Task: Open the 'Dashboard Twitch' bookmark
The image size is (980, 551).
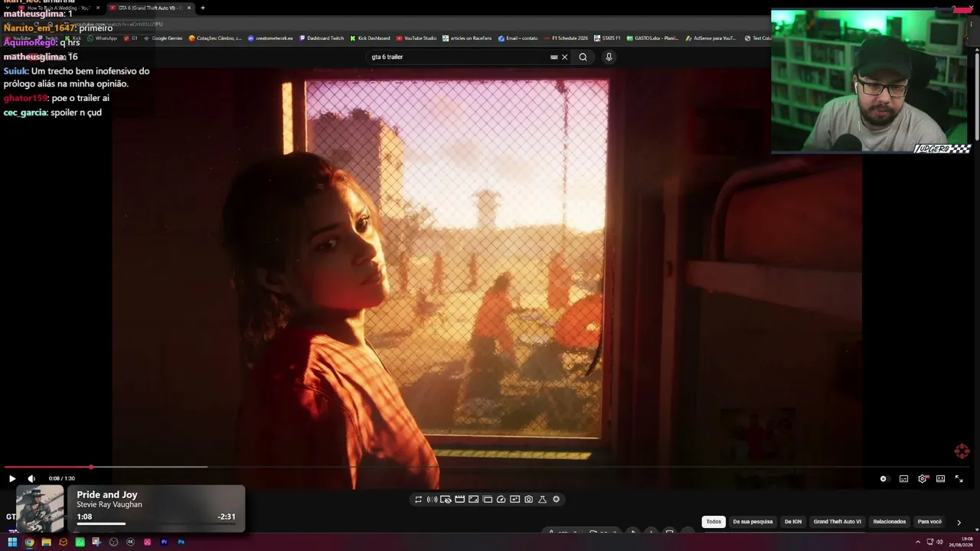Action: click(322, 38)
